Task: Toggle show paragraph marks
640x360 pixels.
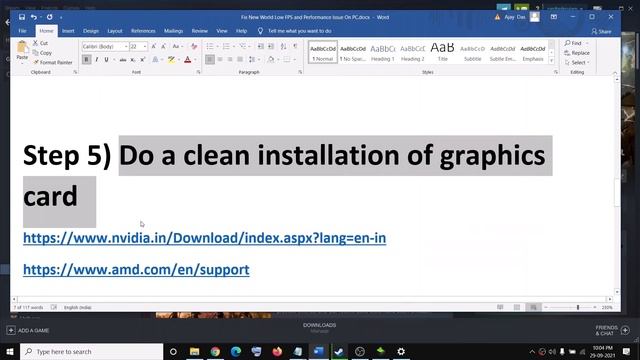Action: pyautogui.click(x=295, y=47)
